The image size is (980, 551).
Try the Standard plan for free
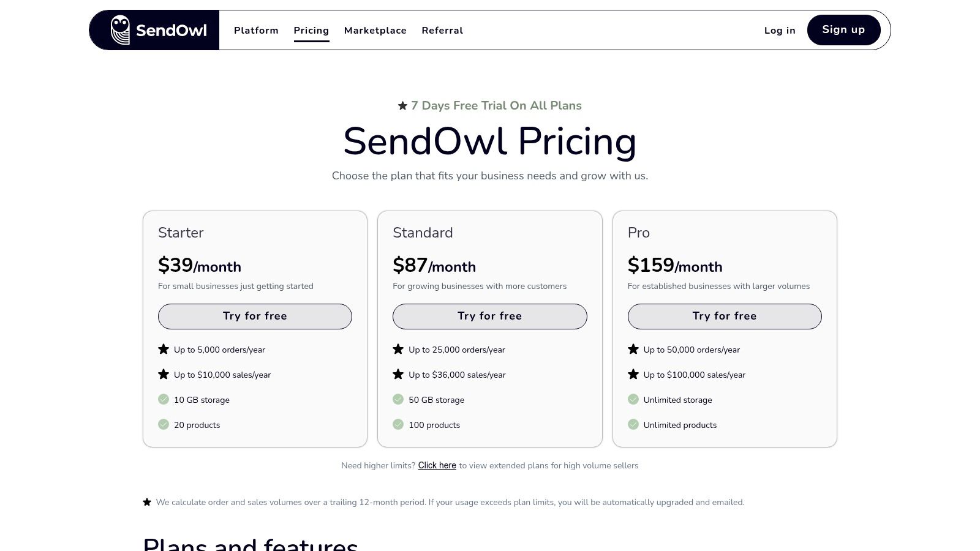tap(489, 316)
